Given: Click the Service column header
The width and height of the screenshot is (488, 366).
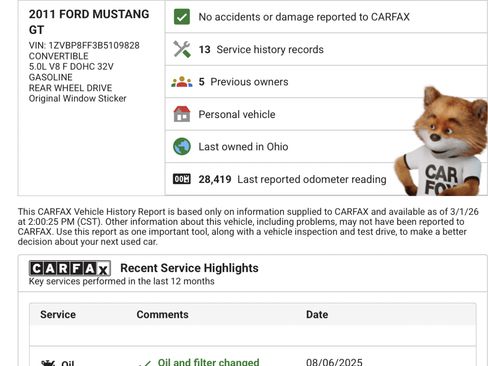Looking at the screenshot, I should 58,314.
